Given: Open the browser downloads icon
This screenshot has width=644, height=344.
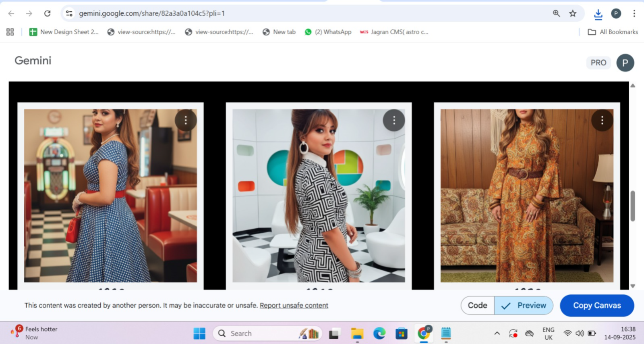Looking at the screenshot, I should click(598, 14).
